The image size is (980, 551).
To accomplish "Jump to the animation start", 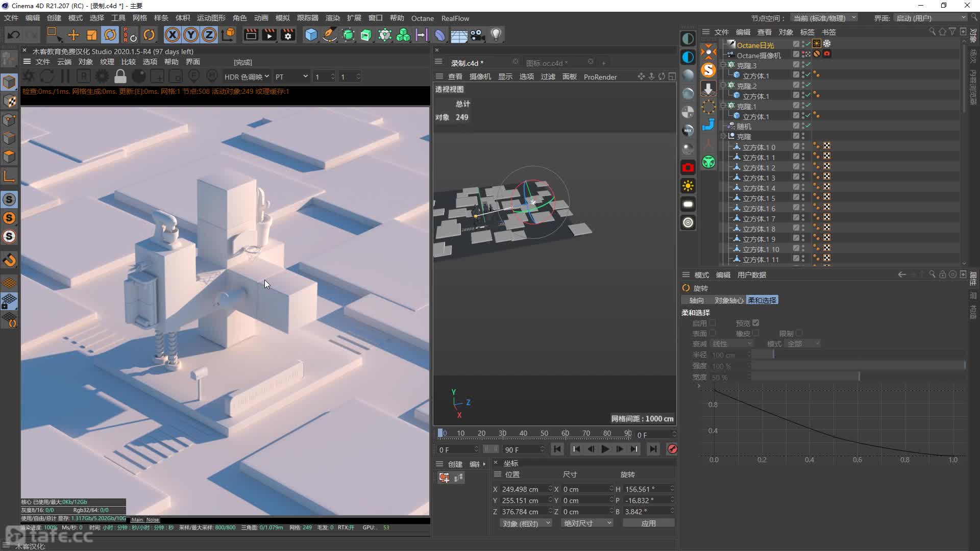I will point(557,449).
